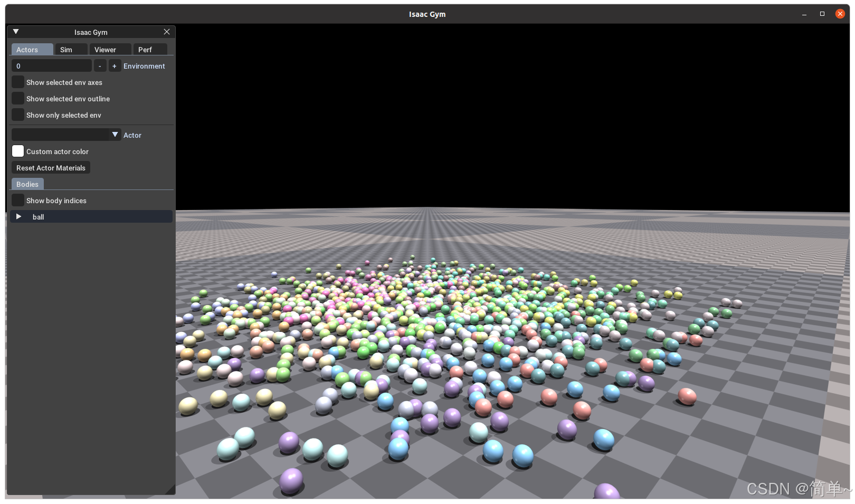Enable Show selected env axes
855x504 pixels.
(18, 82)
